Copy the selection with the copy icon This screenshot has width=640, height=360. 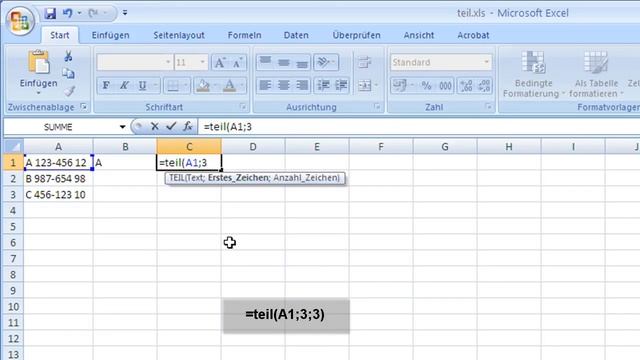(68, 73)
